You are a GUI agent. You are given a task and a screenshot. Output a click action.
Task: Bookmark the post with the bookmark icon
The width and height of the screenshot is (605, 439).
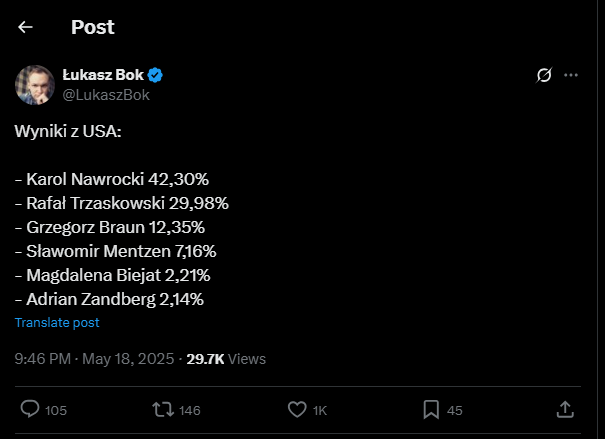coord(430,409)
